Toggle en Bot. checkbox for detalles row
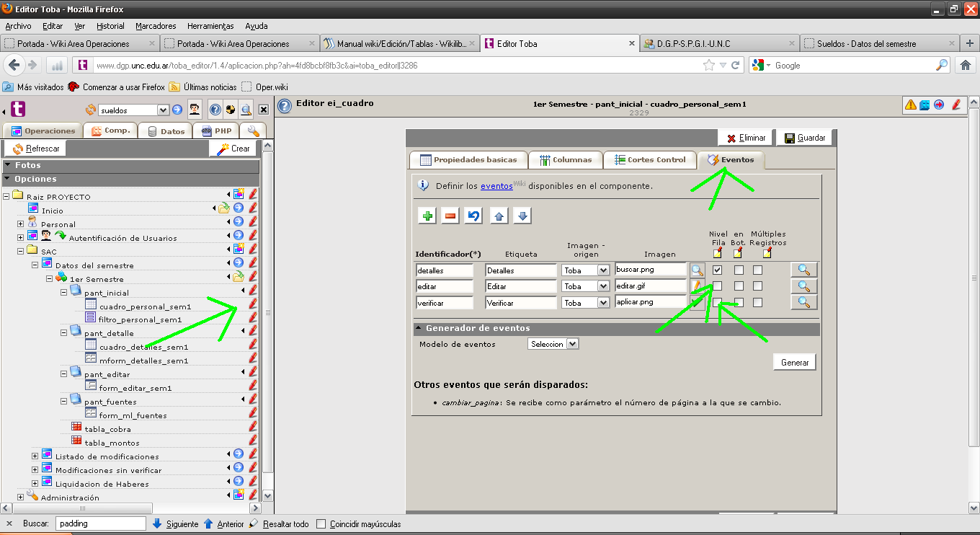The height and width of the screenshot is (535, 980). 739,270
